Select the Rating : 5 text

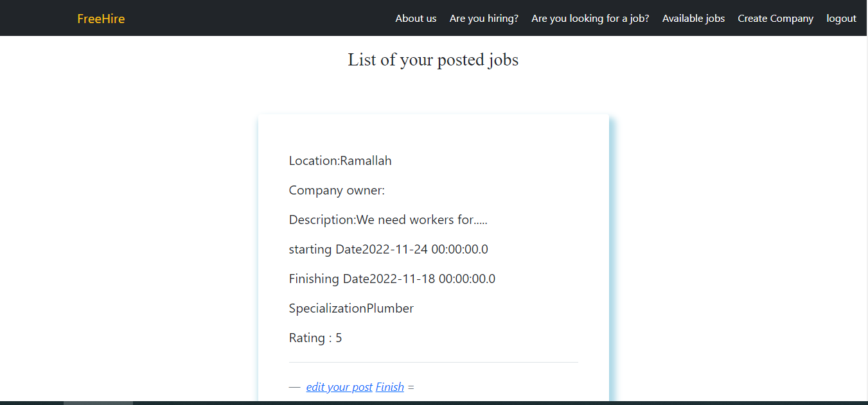(315, 338)
